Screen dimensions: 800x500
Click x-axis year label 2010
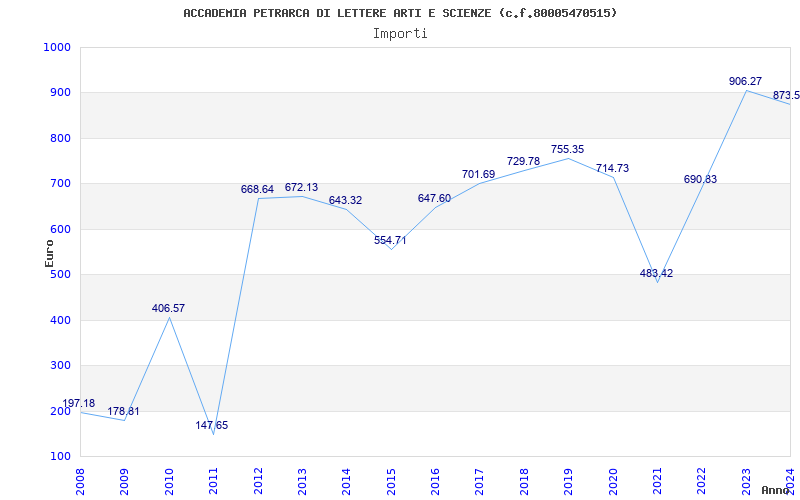coord(169,481)
